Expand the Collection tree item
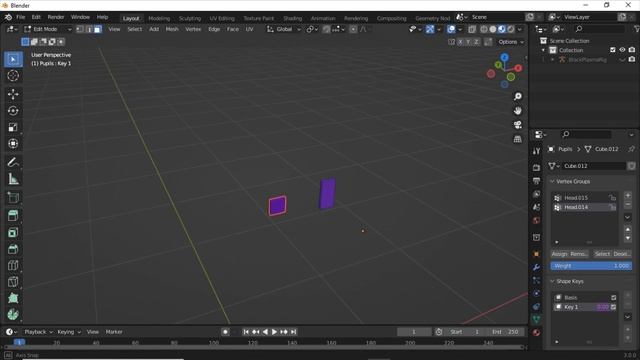Viewport: 640px width, 360px height. [x=543, y=50]
